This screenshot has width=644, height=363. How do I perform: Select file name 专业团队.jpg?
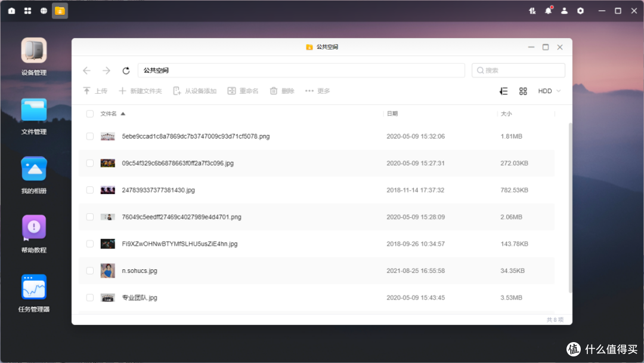(x=139, y=298)
